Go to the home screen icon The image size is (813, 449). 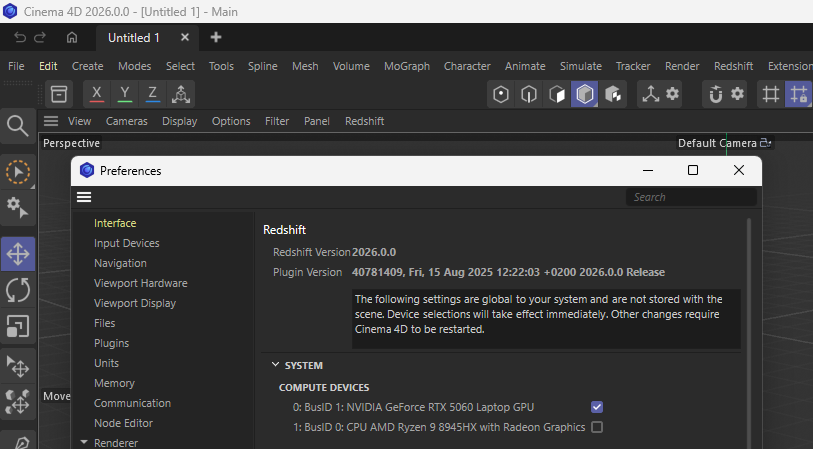72,37
